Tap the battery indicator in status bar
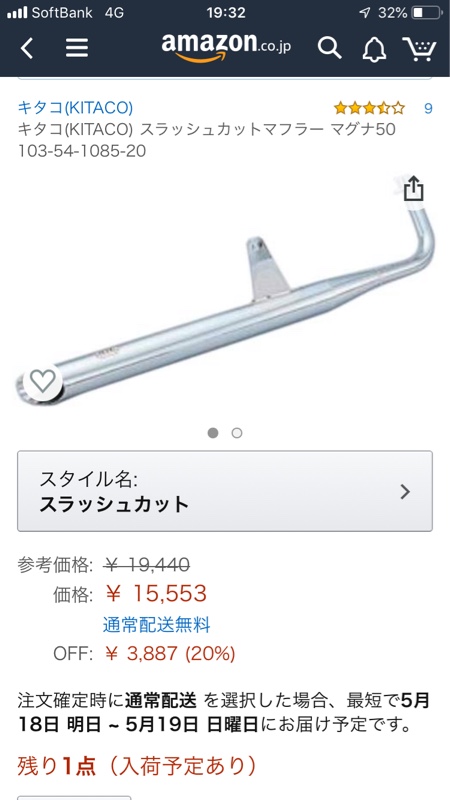 [x=427, y=13]
